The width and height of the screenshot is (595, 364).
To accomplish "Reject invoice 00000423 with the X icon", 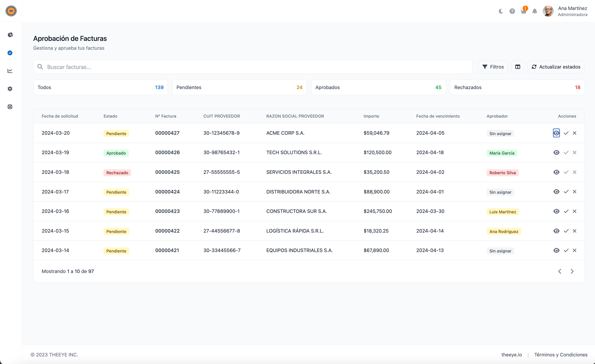I will coord(575,211).
